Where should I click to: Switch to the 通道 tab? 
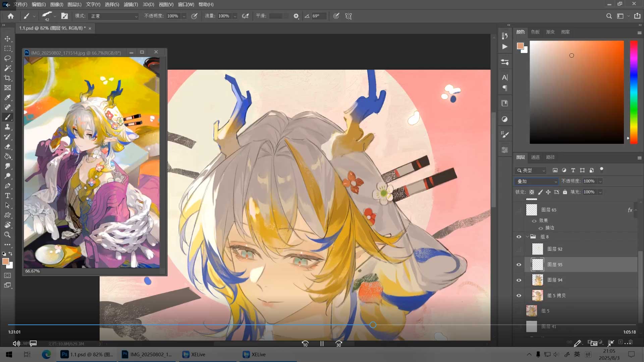535,157
